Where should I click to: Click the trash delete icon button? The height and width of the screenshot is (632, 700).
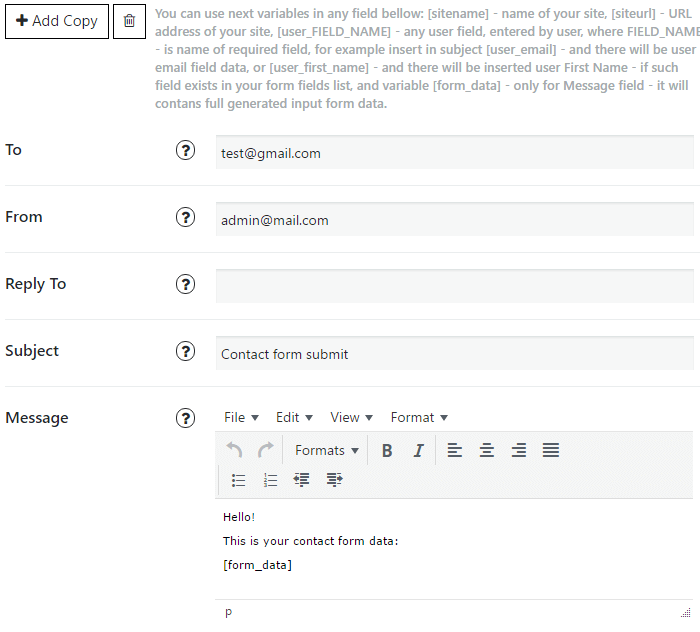[129, 21]
